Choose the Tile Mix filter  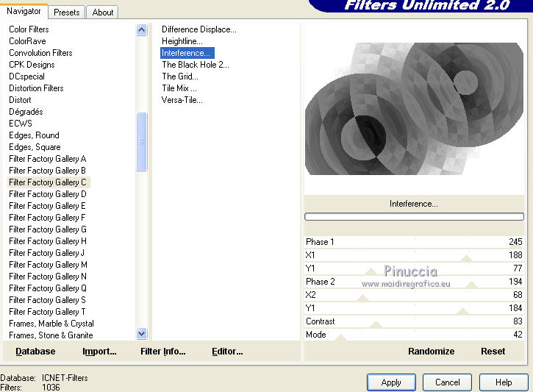click(179, 88)
